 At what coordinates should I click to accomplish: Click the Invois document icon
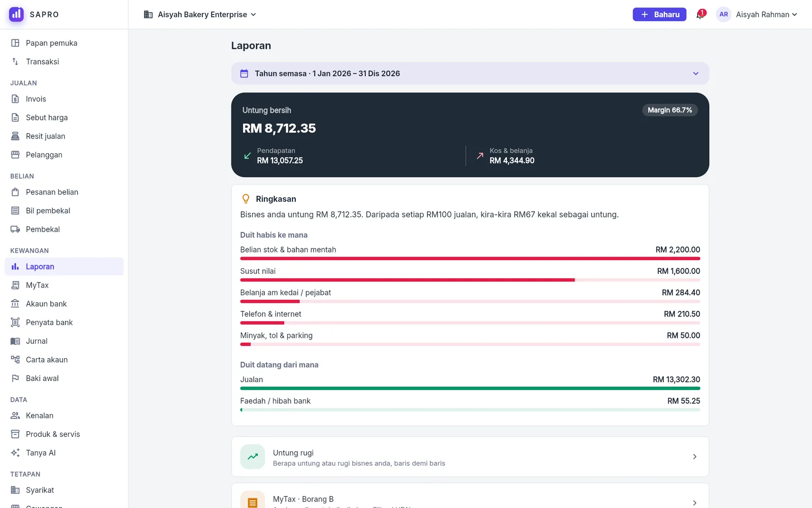coord(15,99)
